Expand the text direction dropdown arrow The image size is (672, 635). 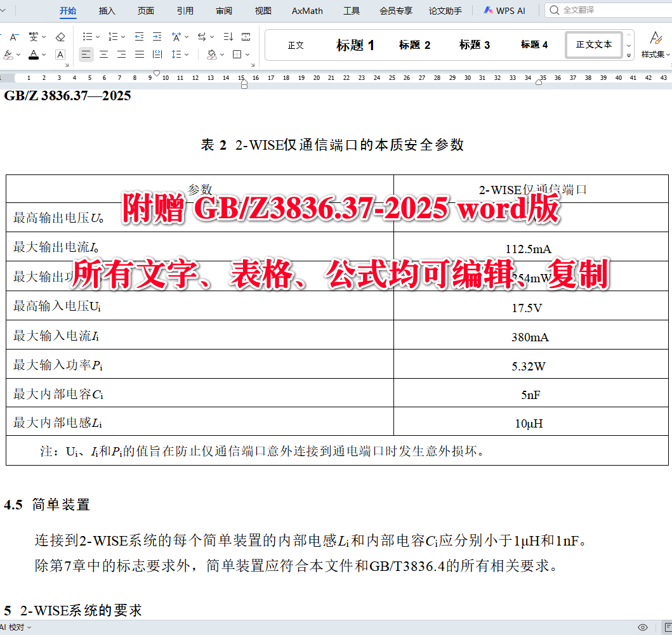click(x=212, y=37)
